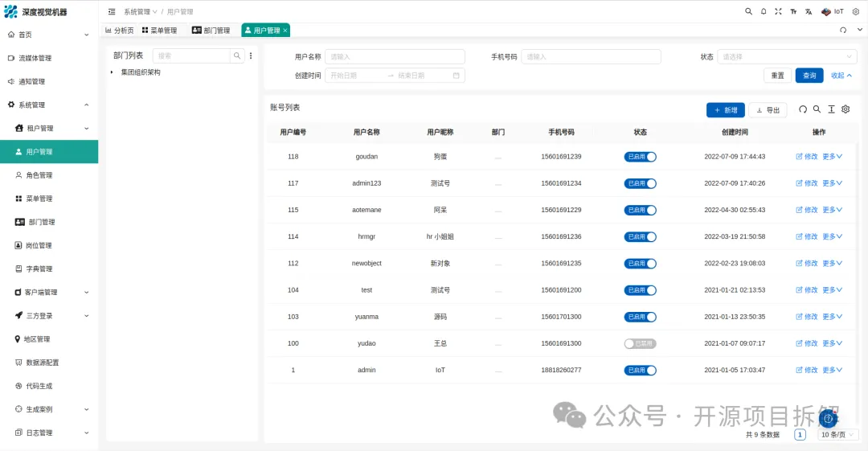Screen dimensions: 868x451
Task: Expand 首页 sidebar menu
Action: click(49, 35)
